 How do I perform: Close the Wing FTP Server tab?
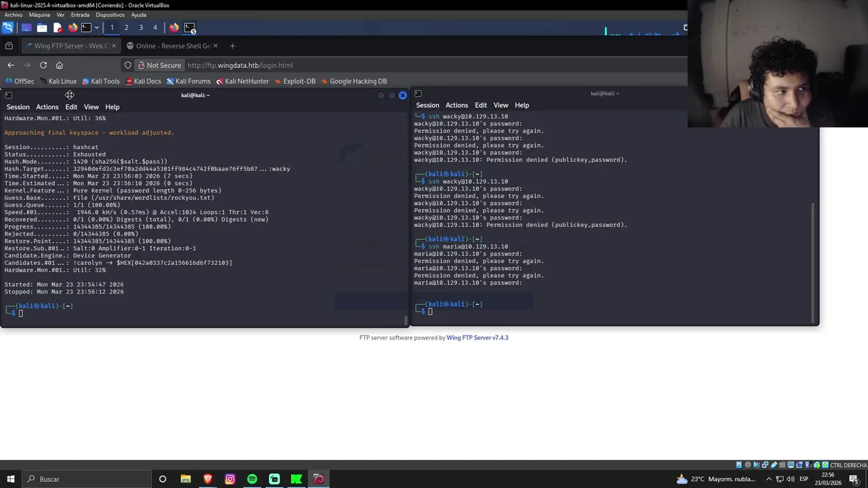[114, 46]
